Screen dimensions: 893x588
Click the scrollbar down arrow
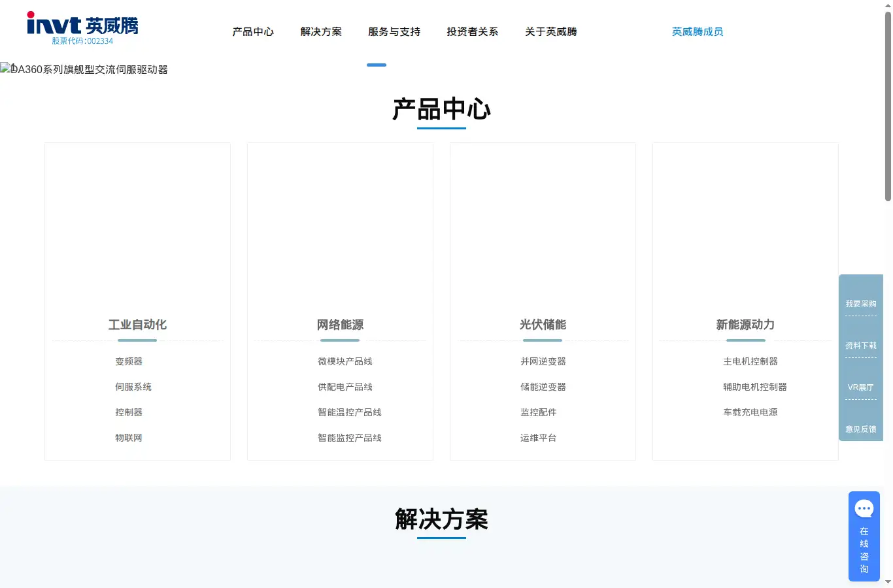[888, 581]
